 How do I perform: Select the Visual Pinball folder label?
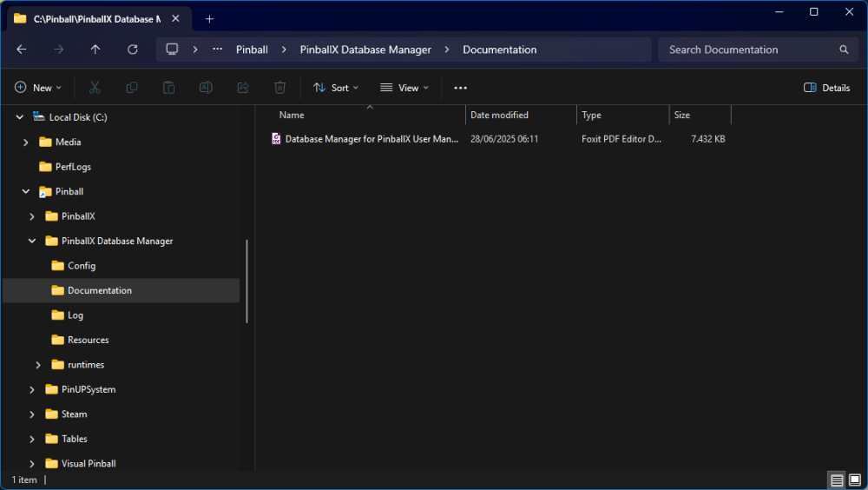(89, 463)
